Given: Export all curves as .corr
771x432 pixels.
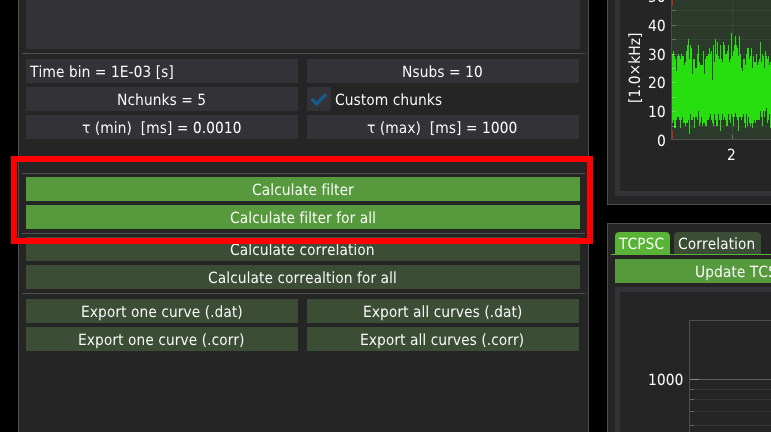Looking at the screenshot, I should [x=442, y=340].
